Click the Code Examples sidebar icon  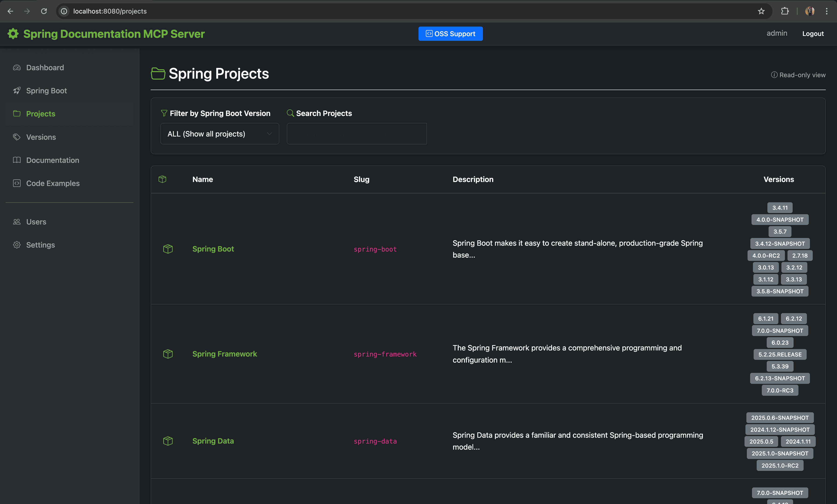[x=17, y=183]
